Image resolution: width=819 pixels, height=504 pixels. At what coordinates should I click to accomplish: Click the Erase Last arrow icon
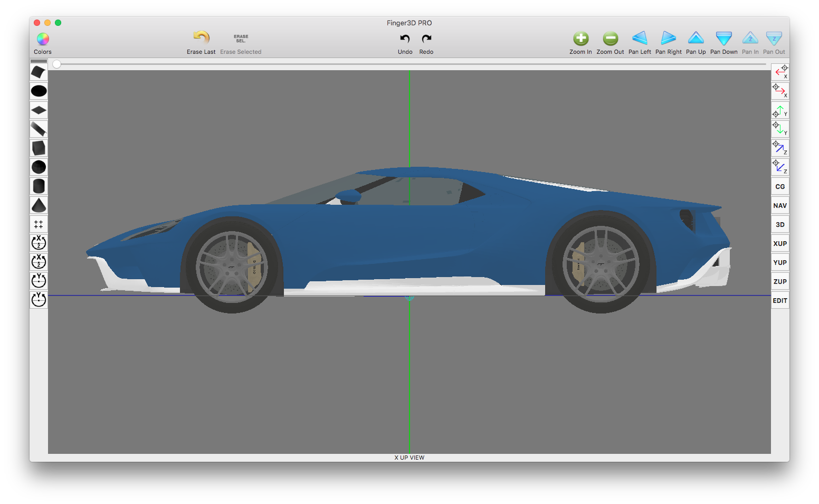[x=201, y=37]
